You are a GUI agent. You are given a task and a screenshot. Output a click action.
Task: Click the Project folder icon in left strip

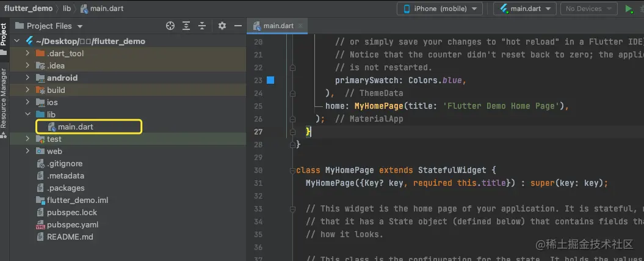click(x=4, y=53)
